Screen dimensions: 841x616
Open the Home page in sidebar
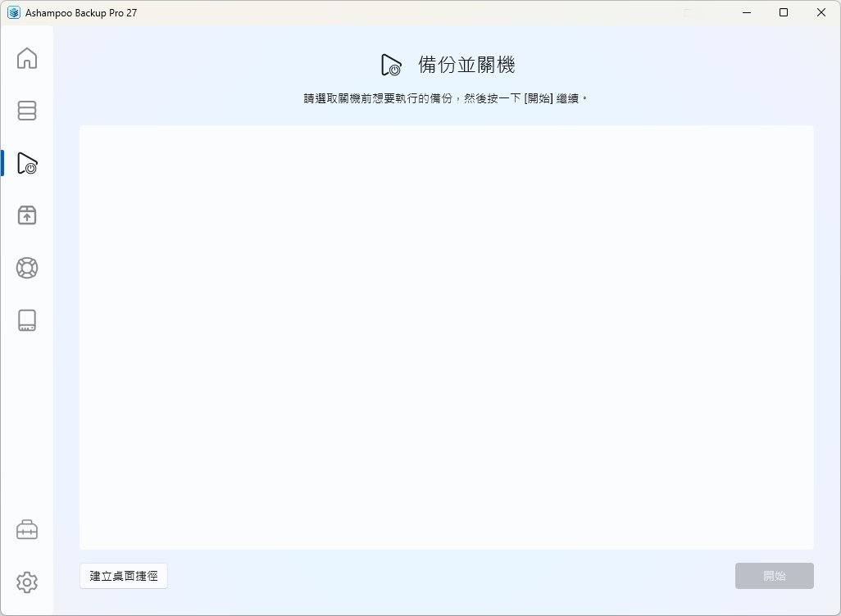click(27, 58)
